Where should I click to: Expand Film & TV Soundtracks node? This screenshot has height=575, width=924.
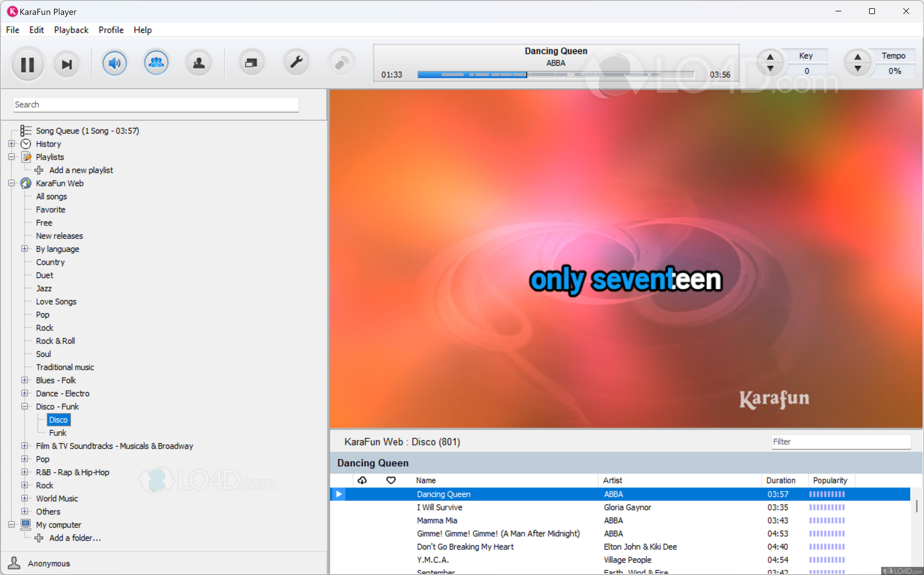(25, 446)
